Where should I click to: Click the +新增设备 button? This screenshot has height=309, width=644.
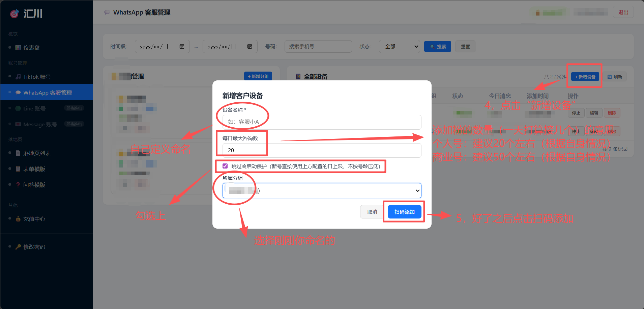585,77
